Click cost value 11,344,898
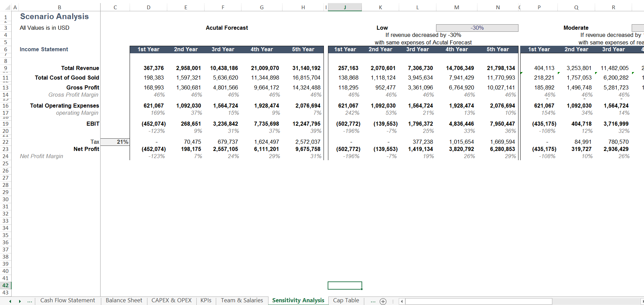The image size is (644, 305). 265,78
